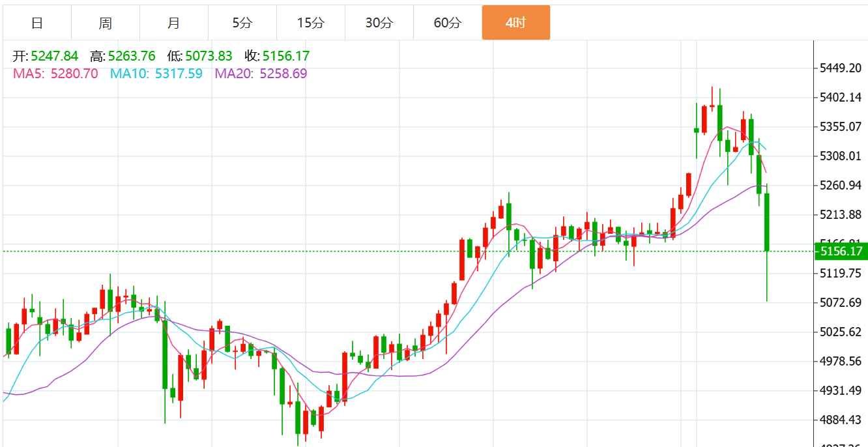
Task: Click the last large green candlestick
Action: click(767, 222)
